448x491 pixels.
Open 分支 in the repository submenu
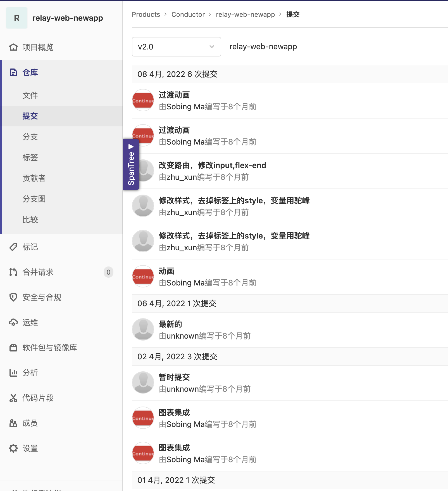pyautogui.click(x=30, y=137)
